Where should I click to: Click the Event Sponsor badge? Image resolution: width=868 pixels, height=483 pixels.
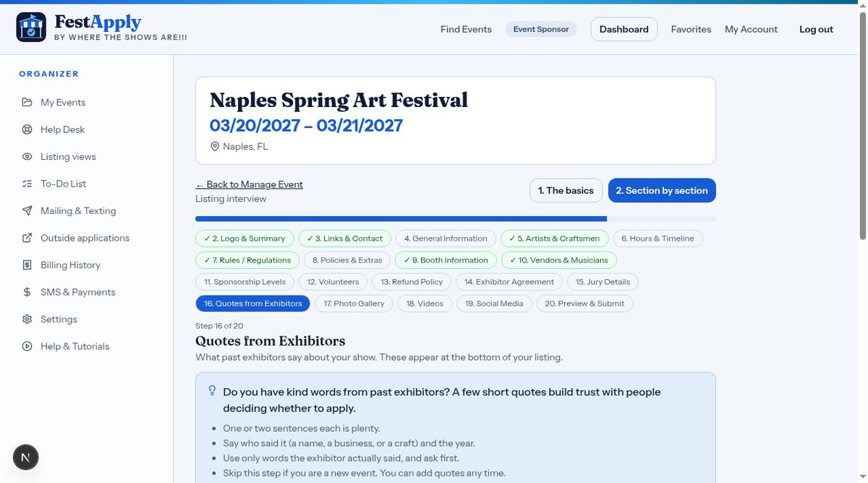(x=541, y=30)
